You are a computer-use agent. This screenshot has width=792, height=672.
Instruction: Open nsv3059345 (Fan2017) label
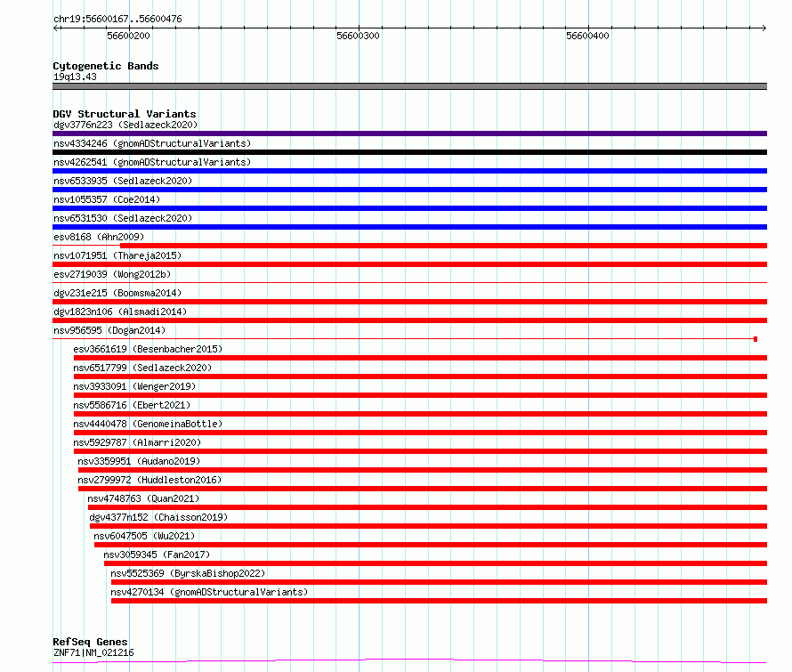pyautogui.click(x=157, y=555)
